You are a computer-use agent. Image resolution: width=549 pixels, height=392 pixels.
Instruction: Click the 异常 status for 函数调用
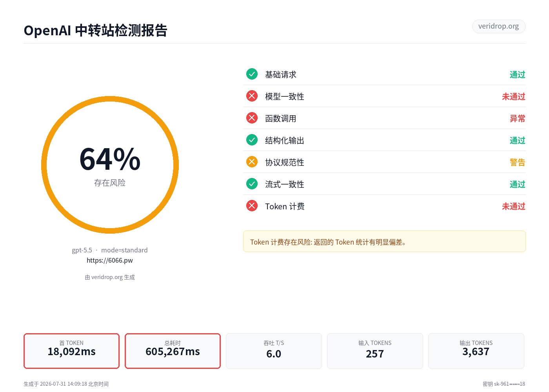(517, 118)
